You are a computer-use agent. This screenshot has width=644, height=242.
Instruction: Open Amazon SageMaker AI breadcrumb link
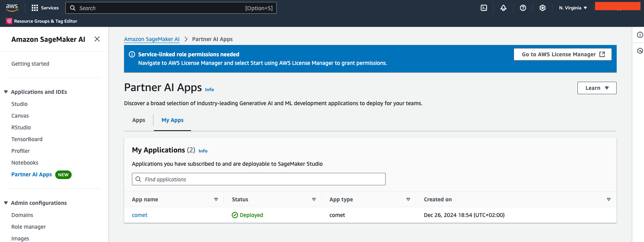click(x=152, y=39)
